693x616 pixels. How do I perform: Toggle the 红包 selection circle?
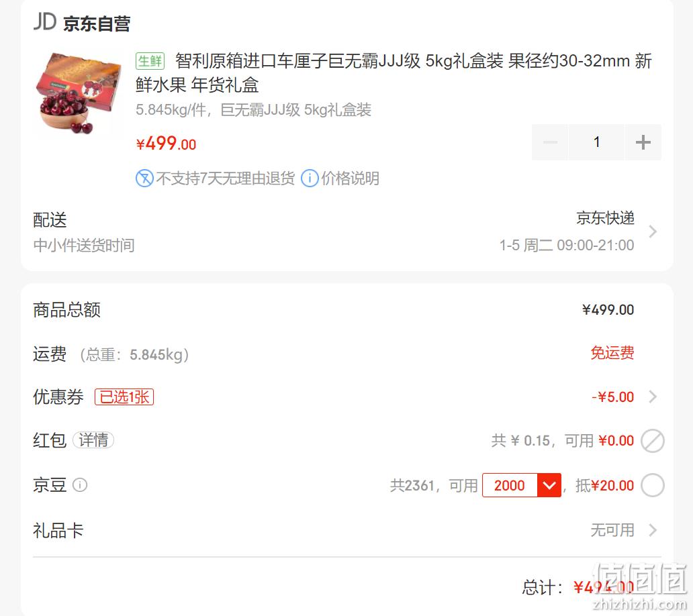pos(653,441)
